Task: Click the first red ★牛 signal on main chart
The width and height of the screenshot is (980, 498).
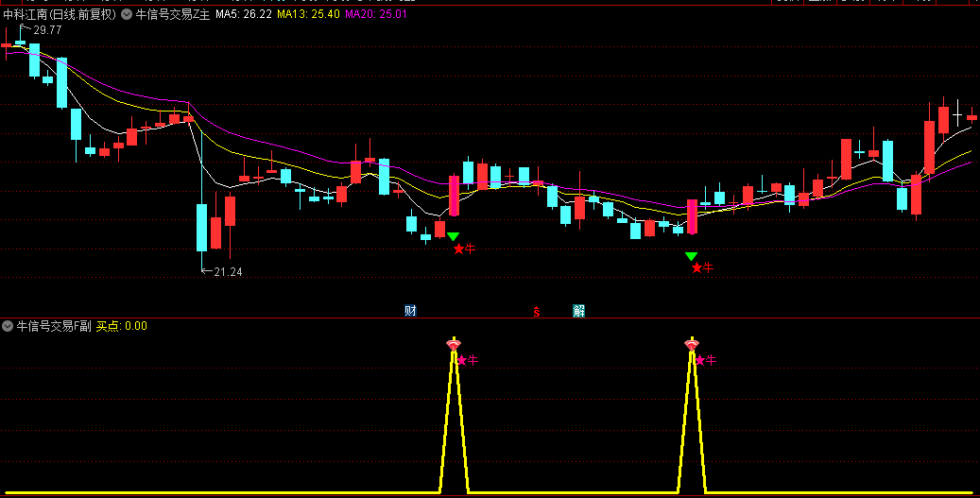Action: 464,249
